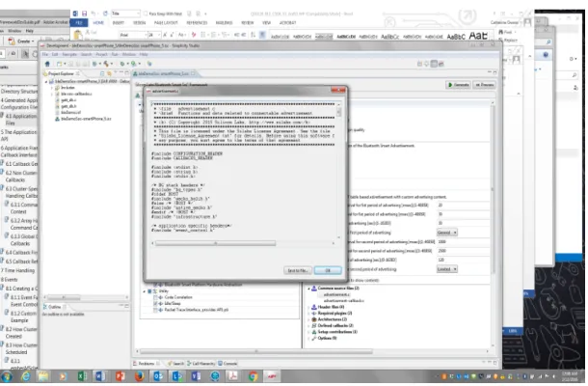Toggle the Utility group checkbox
Screen dimensions: 588x386
click(x=149, y=291)
